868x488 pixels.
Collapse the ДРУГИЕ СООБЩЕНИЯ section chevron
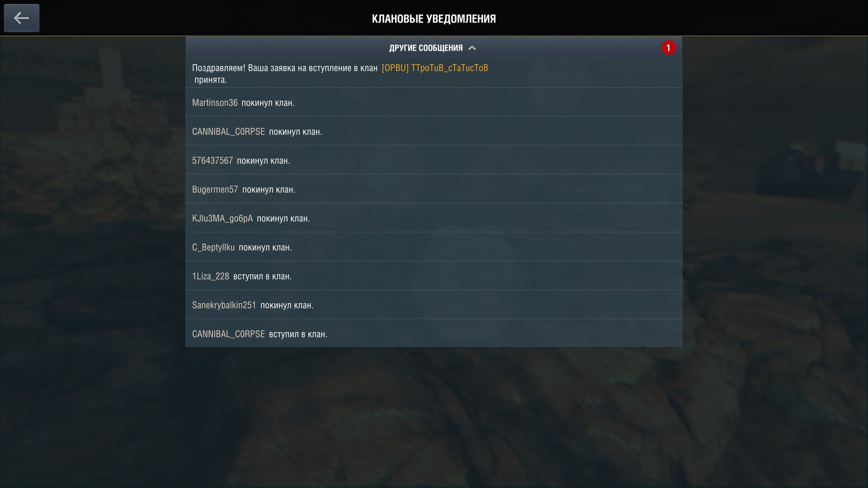(472, 48)
